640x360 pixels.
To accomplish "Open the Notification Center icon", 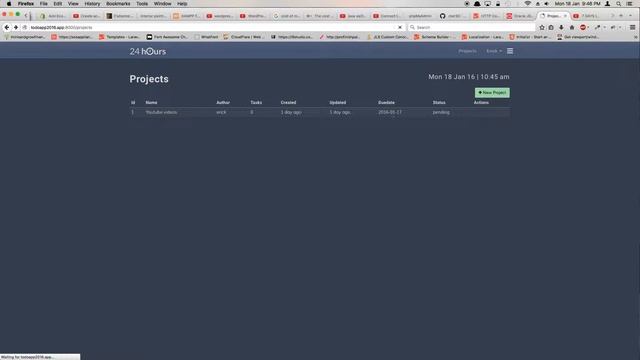I will coord(630,4).
